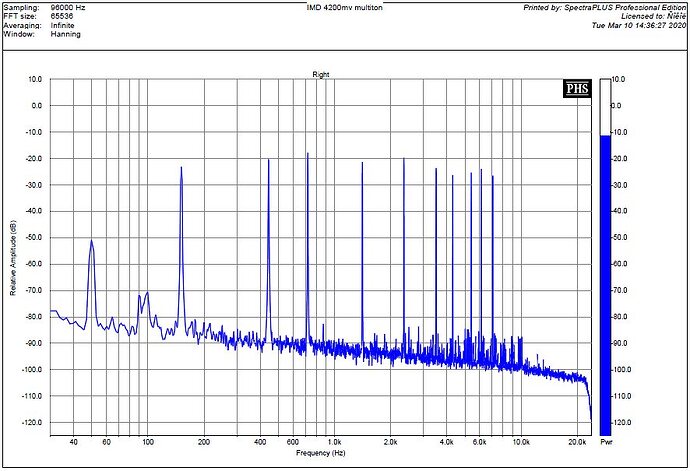This screenshot has height=471, width=690.
Task: Click '-30.0' on the Pwr bar scale
Action: (620, 185)
